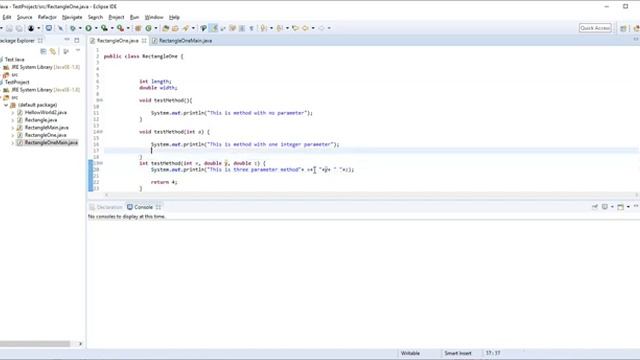Close the RectangleOne.java editor tab
The image size is (640, 360).
point(144,41)
